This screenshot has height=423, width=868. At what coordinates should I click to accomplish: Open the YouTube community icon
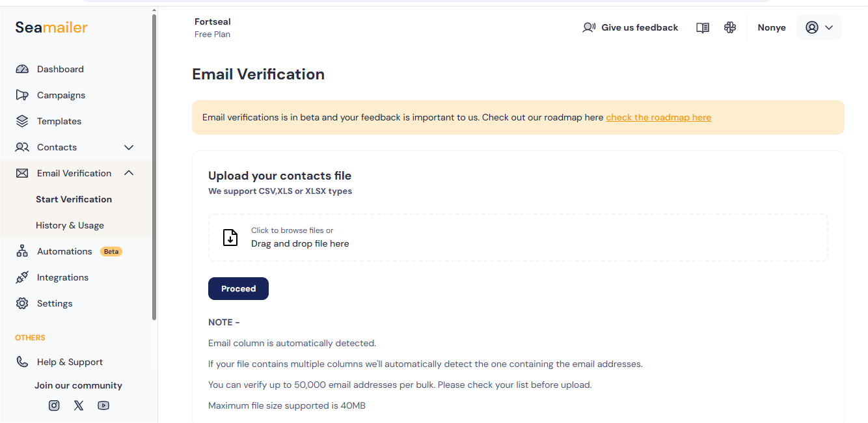(103, 405)
